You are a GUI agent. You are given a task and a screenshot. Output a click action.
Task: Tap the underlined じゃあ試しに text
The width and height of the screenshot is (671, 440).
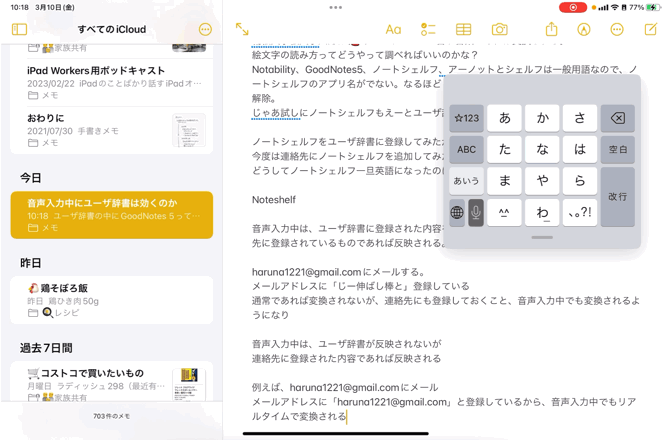pos(276,113)
